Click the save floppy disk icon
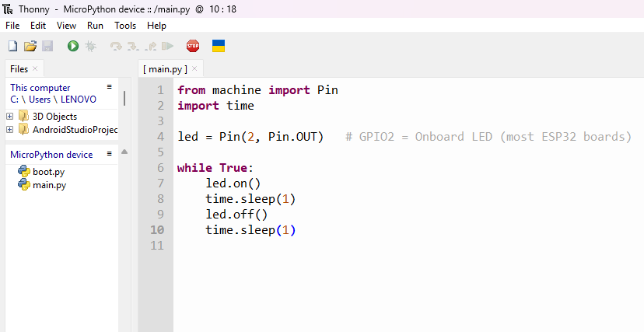This screenshot has width=644, height=332. [47, 47]
